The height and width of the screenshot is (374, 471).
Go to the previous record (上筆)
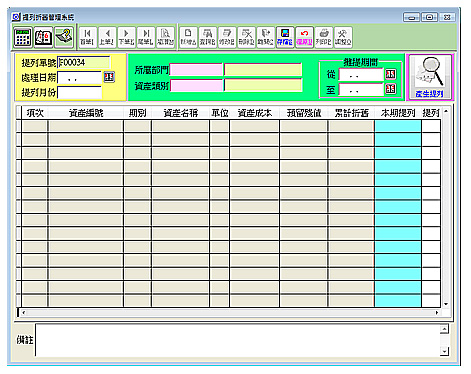coord(107,37)
